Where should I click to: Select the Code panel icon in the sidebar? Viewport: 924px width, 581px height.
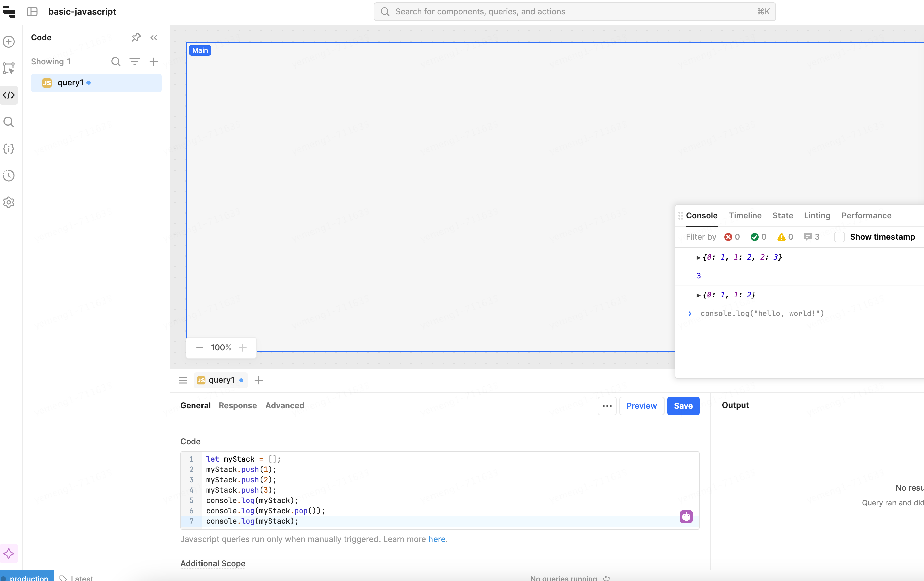click(9, 95)
